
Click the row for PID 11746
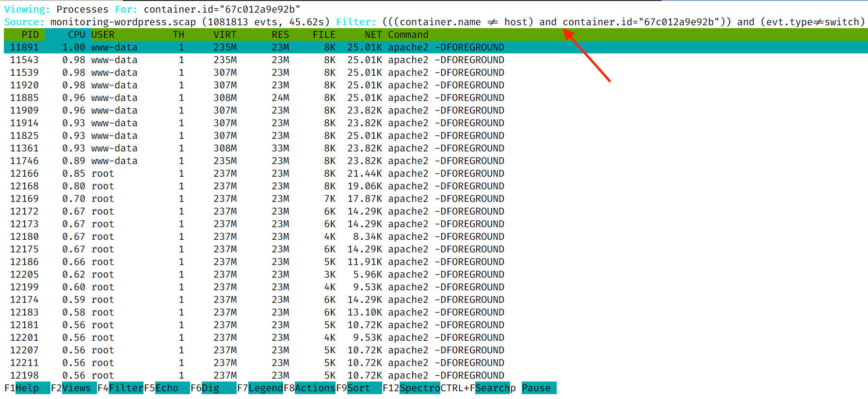(x=436, y=161)
